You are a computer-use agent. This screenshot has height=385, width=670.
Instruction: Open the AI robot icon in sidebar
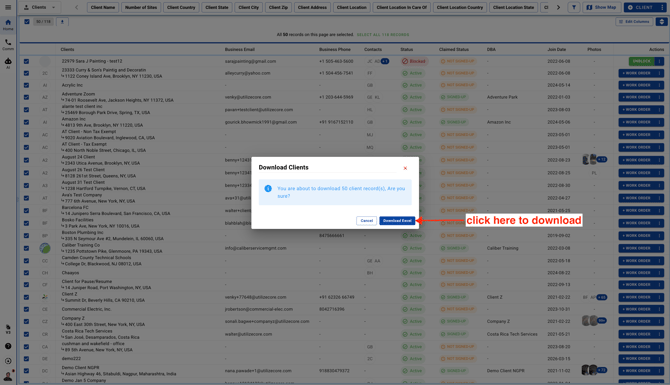click(8, 63)
